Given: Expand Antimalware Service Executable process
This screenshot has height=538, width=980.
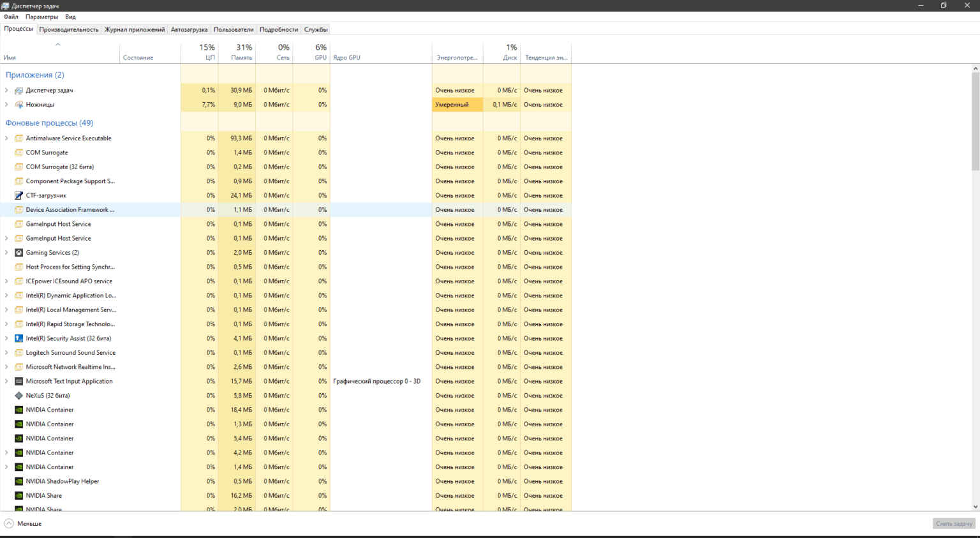Looking at the screenshot, I should [6, 138].
